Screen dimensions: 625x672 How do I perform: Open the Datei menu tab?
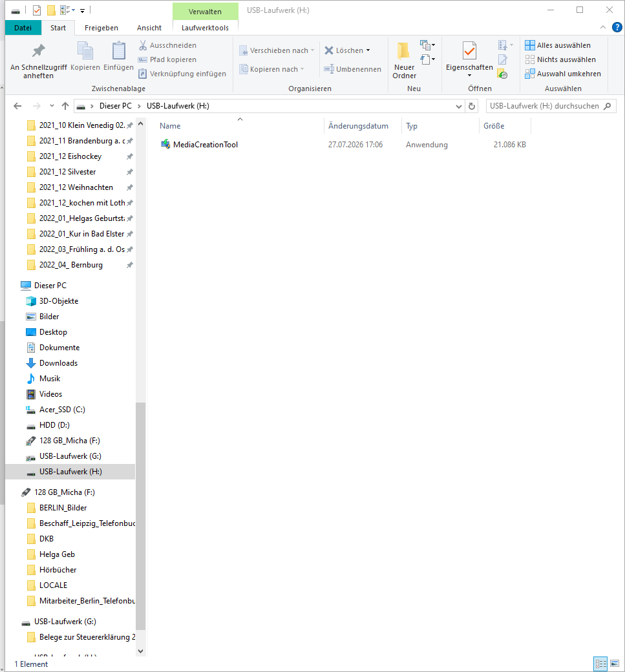23,28
